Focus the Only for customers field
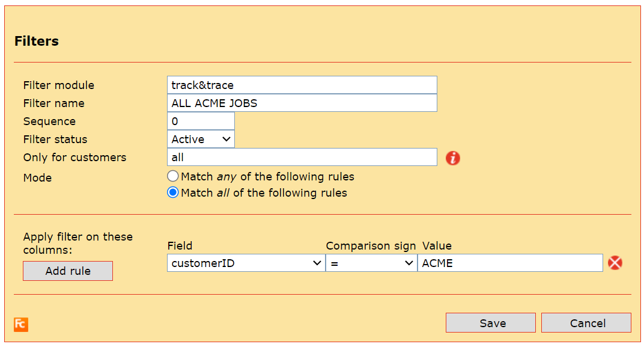This screenshot has width=644, height=347. 302,158
